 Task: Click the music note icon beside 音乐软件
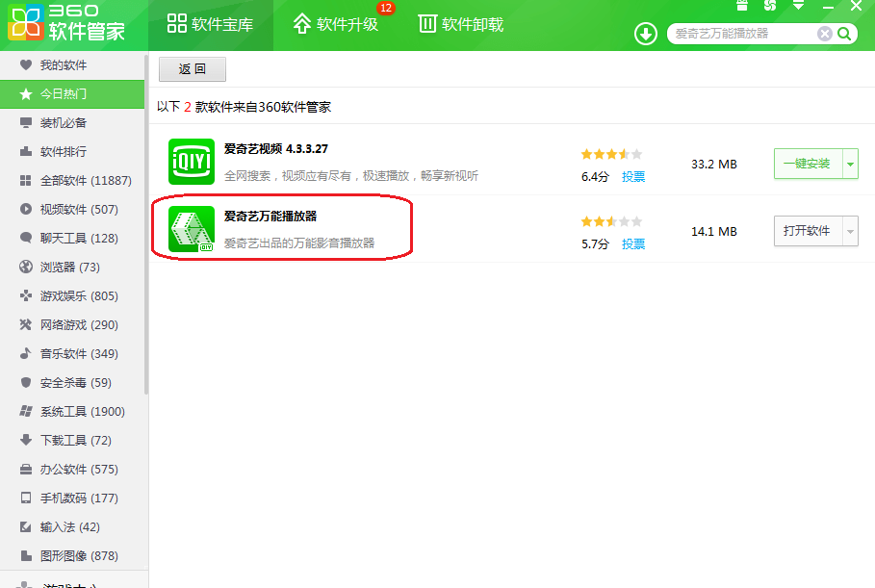(26, 353)
